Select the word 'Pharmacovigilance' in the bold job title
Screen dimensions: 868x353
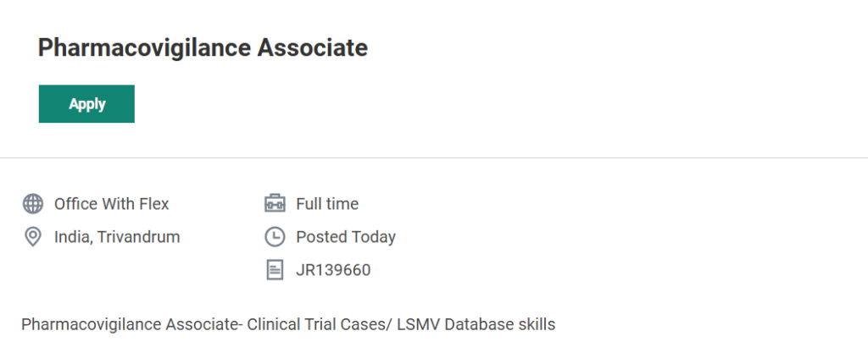[x=128, y=48]
